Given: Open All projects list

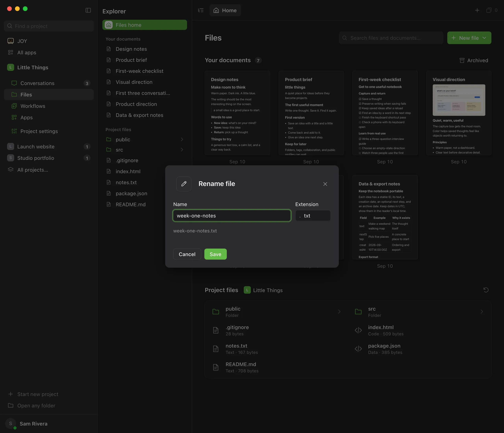Looking at the screenshot, I should coord(49,170).
